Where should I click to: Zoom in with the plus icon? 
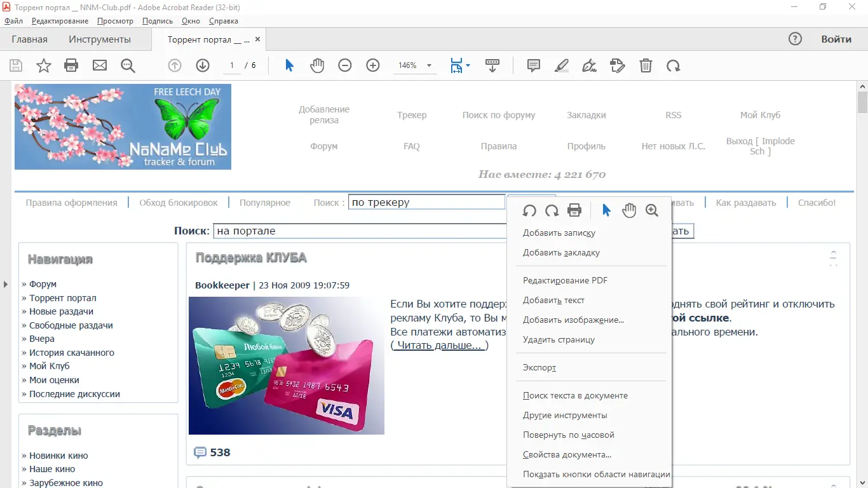373,65
